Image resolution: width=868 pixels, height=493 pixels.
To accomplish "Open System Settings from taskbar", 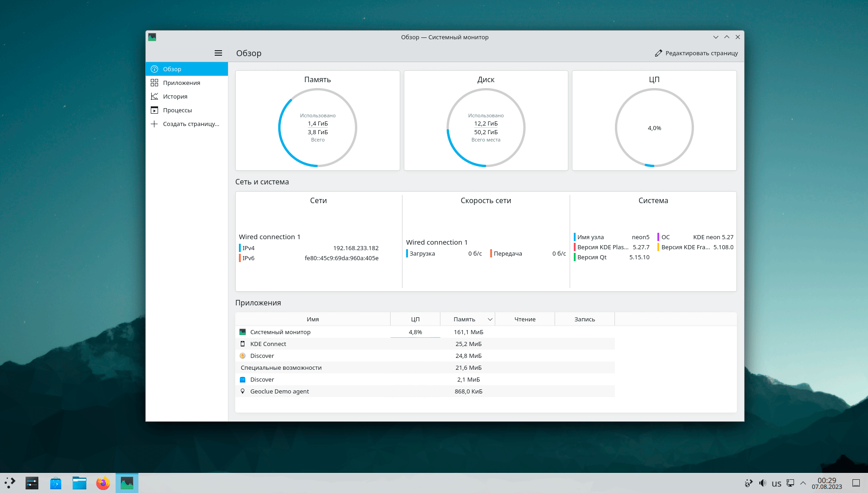I will pyautogui.click(x=32, y=483).
